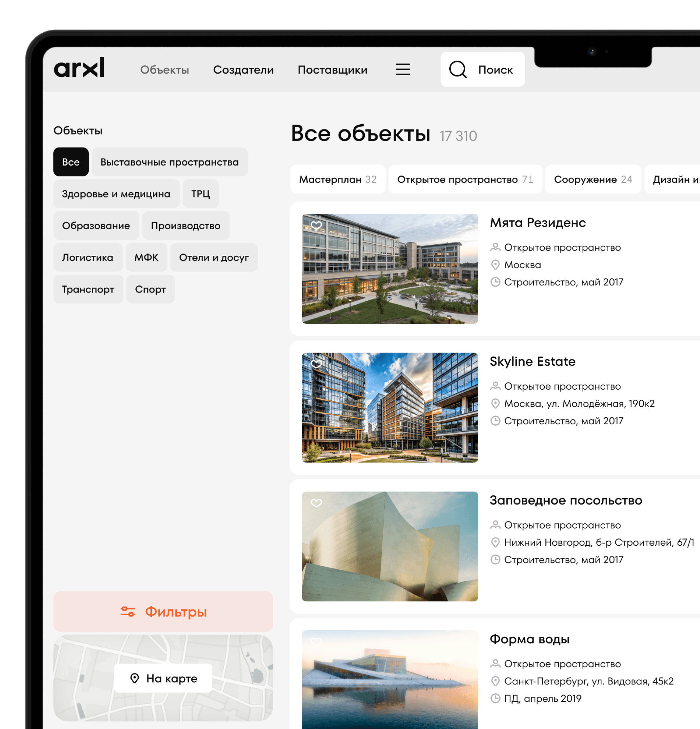Open the hamburger menu icon
This screenshot has width=700, height=729.
click(x=403, y=70)
